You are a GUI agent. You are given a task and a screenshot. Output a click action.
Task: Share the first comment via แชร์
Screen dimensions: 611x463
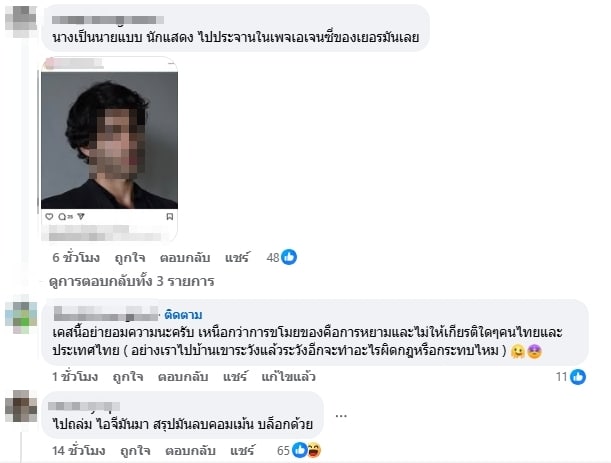point(237,258)
